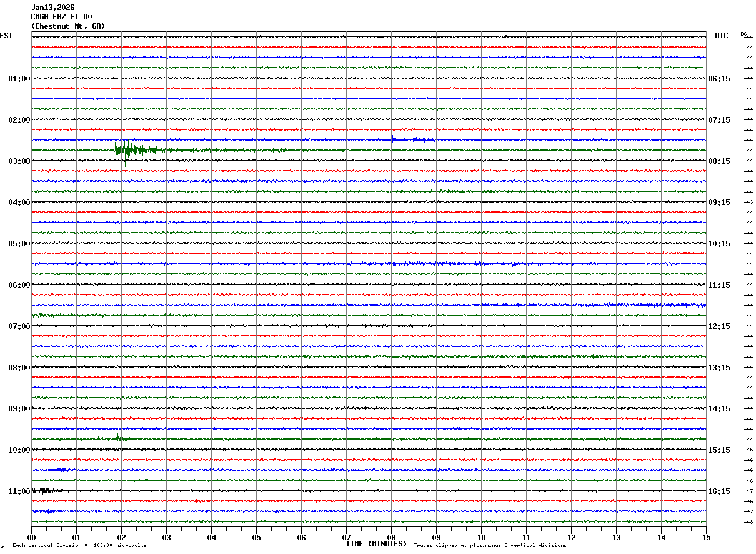Viewport: 756px width, 554px height.
Task: Click minute 05 on the bottom axis
Action: click(256, 537)
